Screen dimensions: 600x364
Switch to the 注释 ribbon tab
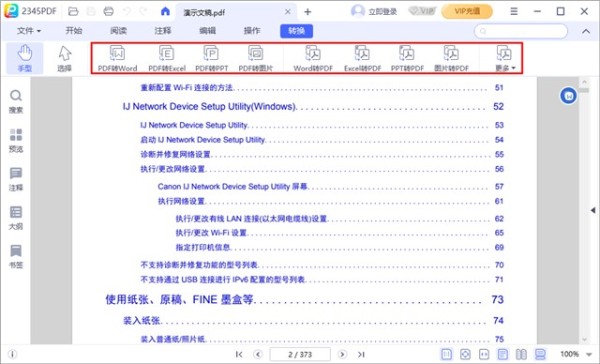[163, 31]
